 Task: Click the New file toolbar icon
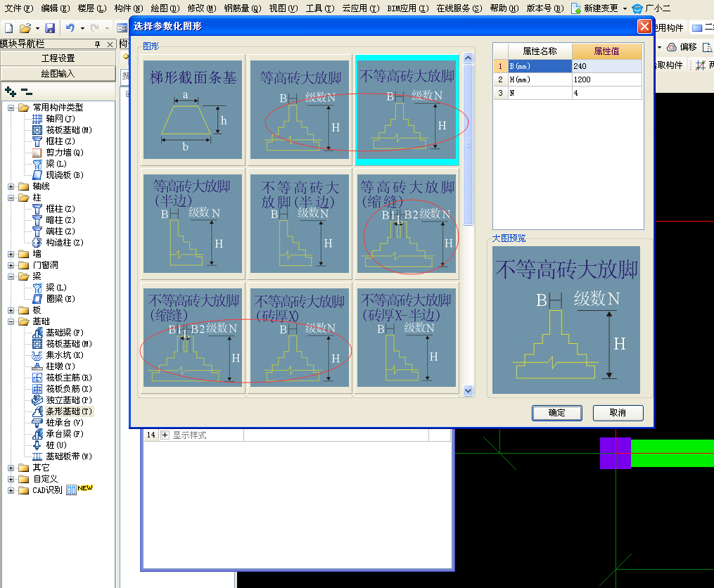tap(8, 28)
